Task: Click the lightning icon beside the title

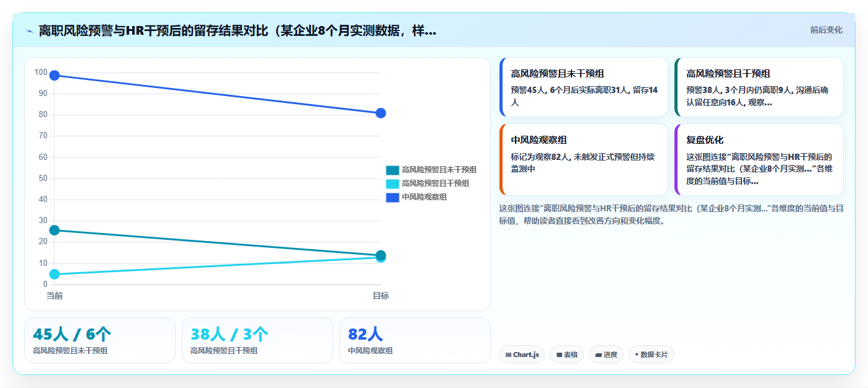Action: point(29,31)
